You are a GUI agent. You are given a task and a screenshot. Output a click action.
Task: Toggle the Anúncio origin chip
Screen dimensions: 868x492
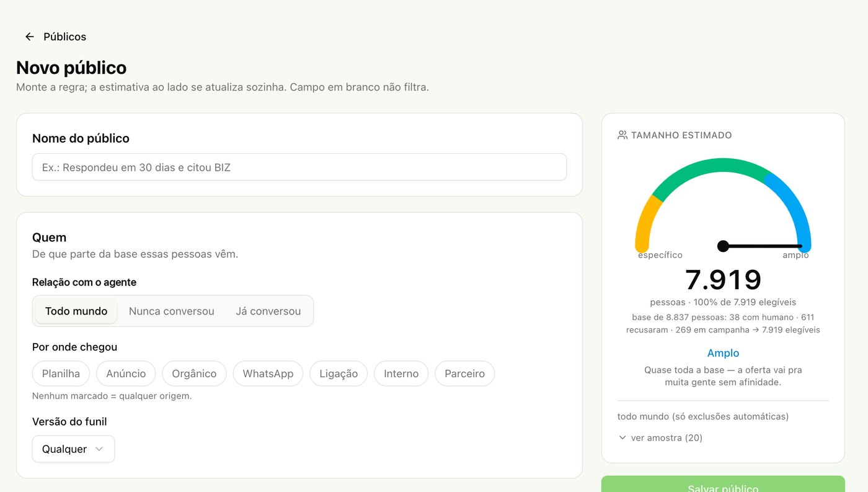tap(126, 373)
